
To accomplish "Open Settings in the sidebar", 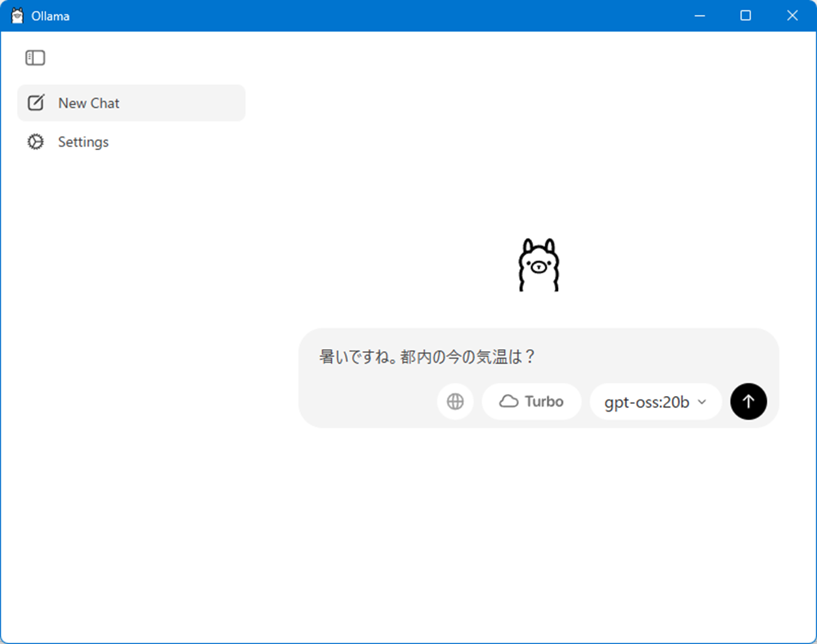I will click(x=131, y=142).
